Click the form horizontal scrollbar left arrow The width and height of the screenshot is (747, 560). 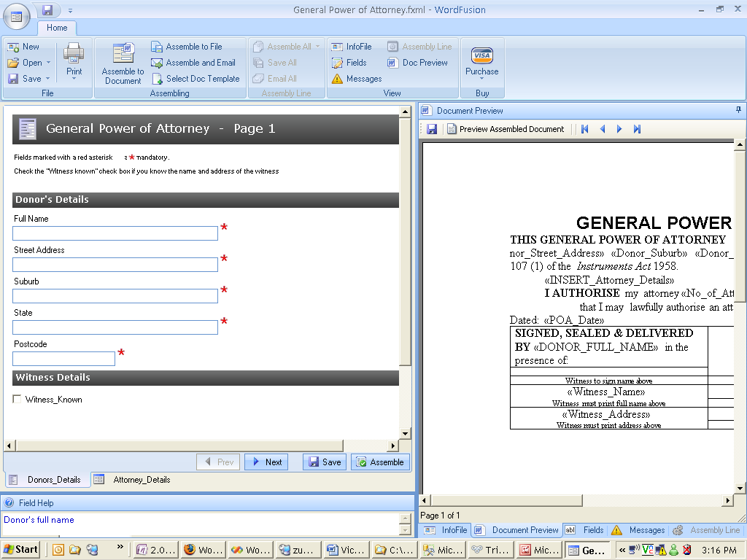tap(9, 446)
